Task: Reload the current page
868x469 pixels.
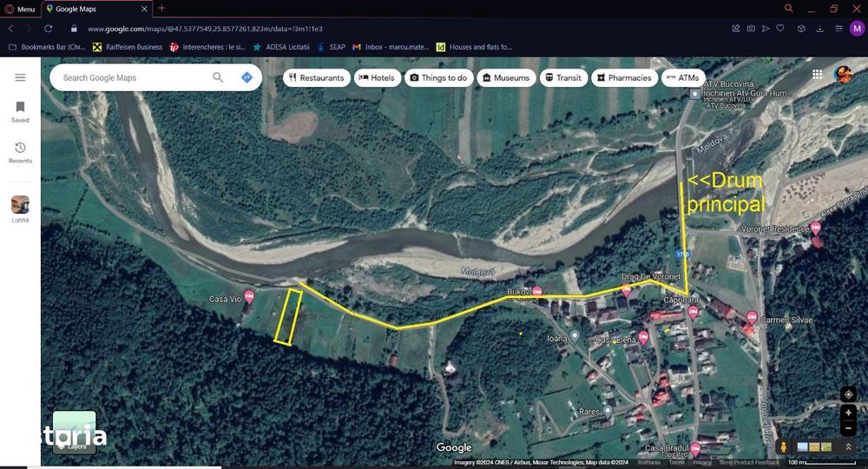Action: tap(48, 29)
